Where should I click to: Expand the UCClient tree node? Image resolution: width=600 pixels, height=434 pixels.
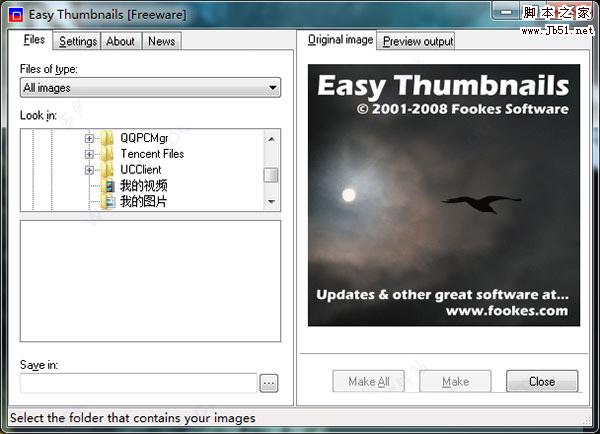click(89, 170)
